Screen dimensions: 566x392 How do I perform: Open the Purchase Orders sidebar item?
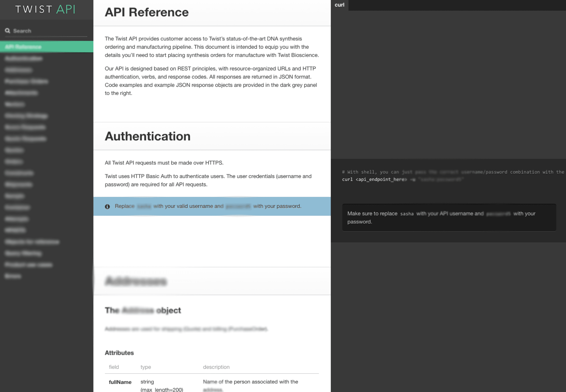26,81
